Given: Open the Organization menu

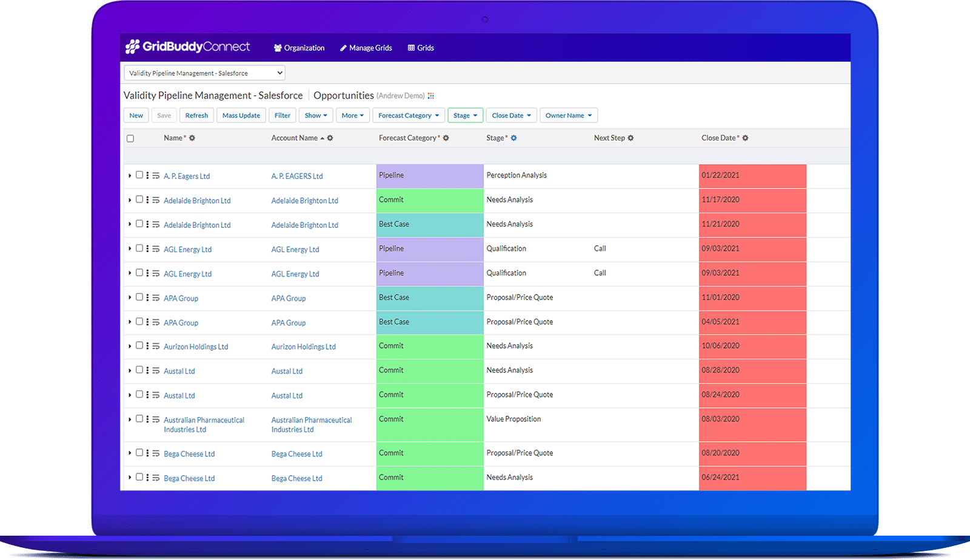Looking at the screenshot, I should coord(299,48).
